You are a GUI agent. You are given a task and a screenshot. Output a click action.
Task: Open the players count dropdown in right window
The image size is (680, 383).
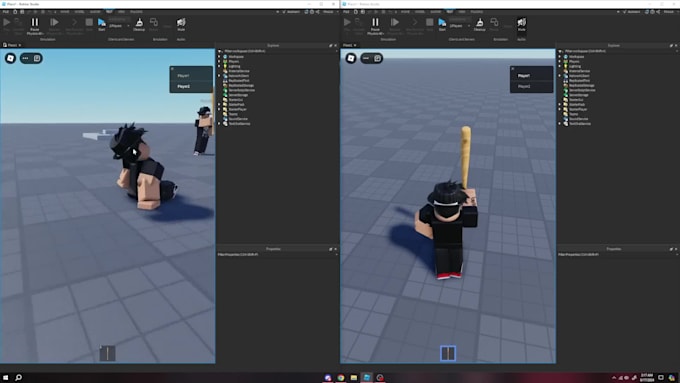pyautogui.click(x=460, y=26)
